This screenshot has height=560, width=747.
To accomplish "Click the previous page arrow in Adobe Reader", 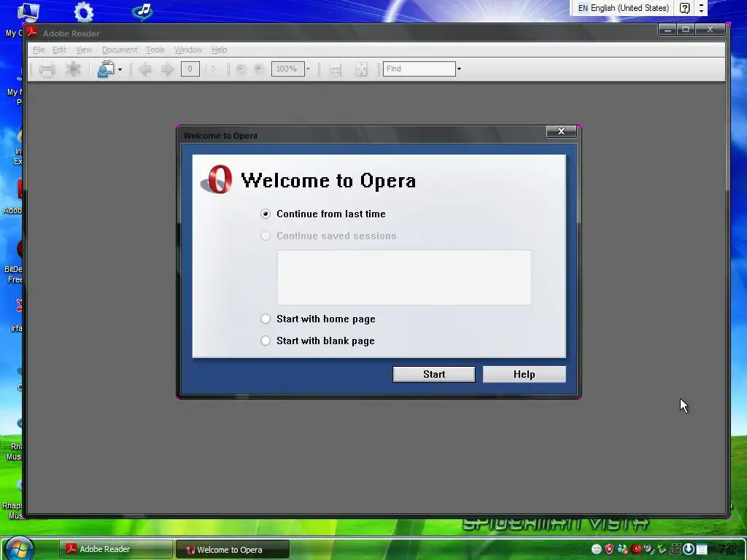I will point(145,69).
